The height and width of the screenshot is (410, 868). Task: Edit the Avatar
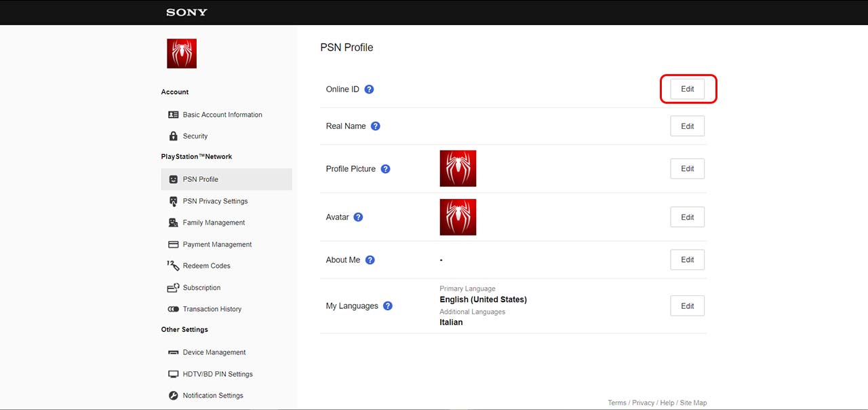(x=688, y=217)
